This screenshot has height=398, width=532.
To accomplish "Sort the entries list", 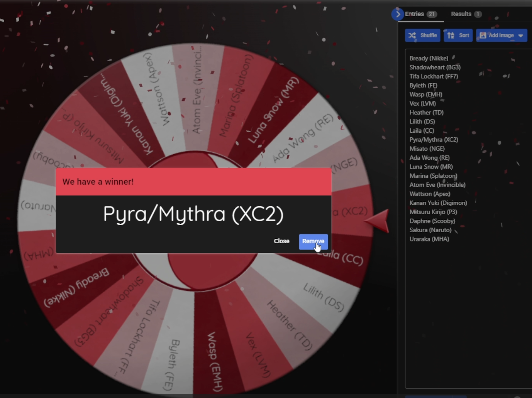I will [458, 35].
